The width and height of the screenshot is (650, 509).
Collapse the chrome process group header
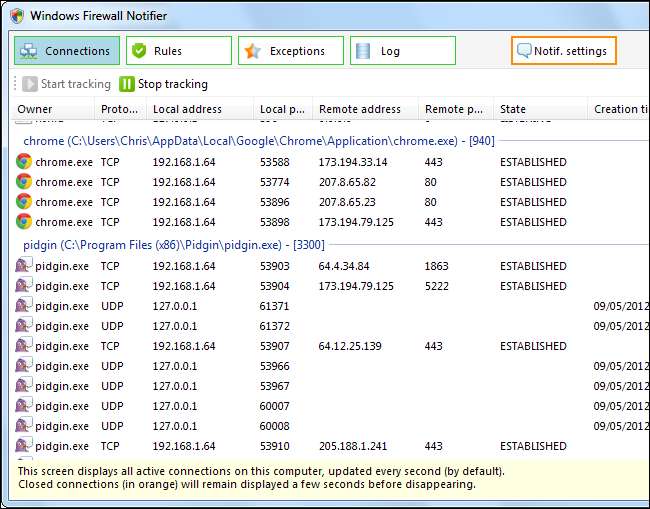pyautogui.click(x=259, y=141)
